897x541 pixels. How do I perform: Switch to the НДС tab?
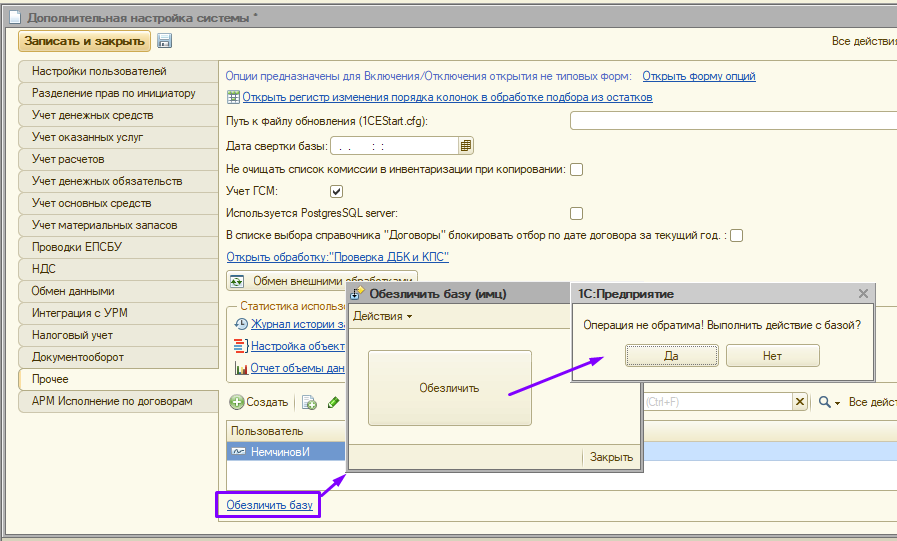(x=118, y=269)
